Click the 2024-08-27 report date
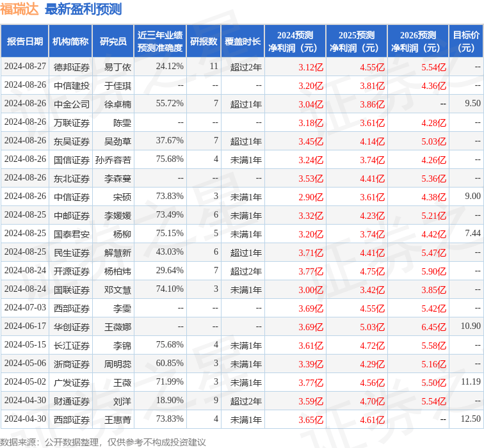 (x=25, y=67)
